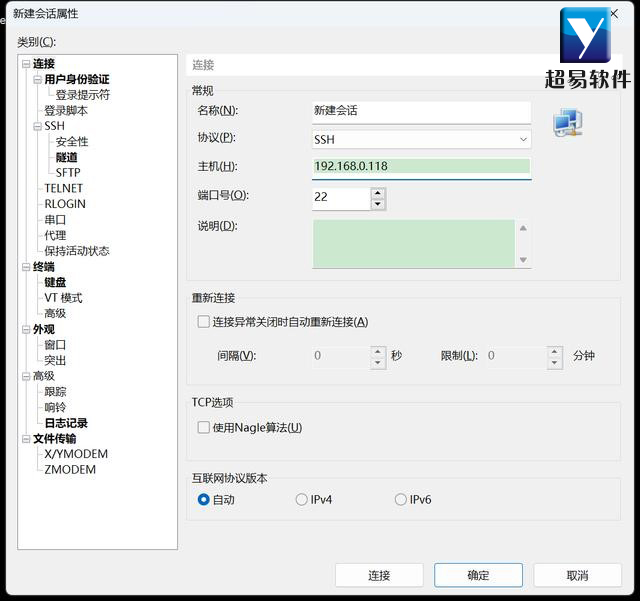This screenshot has width=640, height=601.
Task: Select SFTP tree item
Action: click(x=68, y=173)
